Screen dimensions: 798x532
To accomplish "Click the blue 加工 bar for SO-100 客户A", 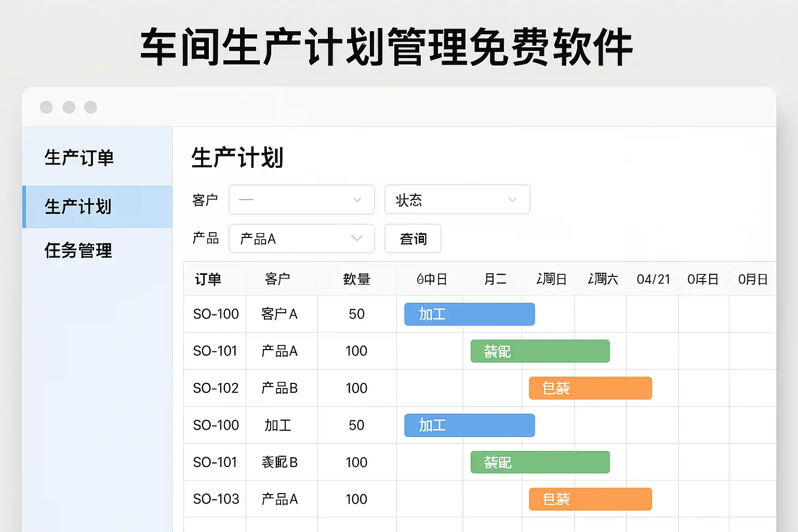I will (469, 314).
